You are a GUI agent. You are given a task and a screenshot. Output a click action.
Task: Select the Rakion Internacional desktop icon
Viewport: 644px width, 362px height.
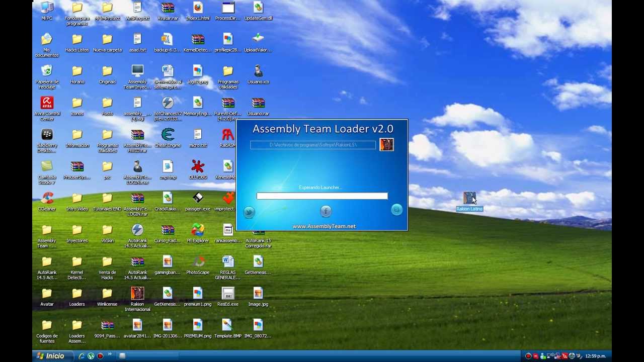click(137, 299)
